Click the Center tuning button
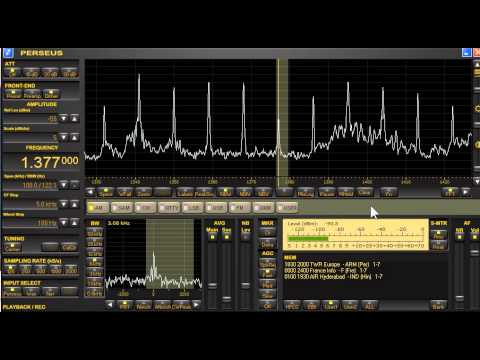Image resolution: width=480 pixels, height=360 pixels. (x=13, y=247)
